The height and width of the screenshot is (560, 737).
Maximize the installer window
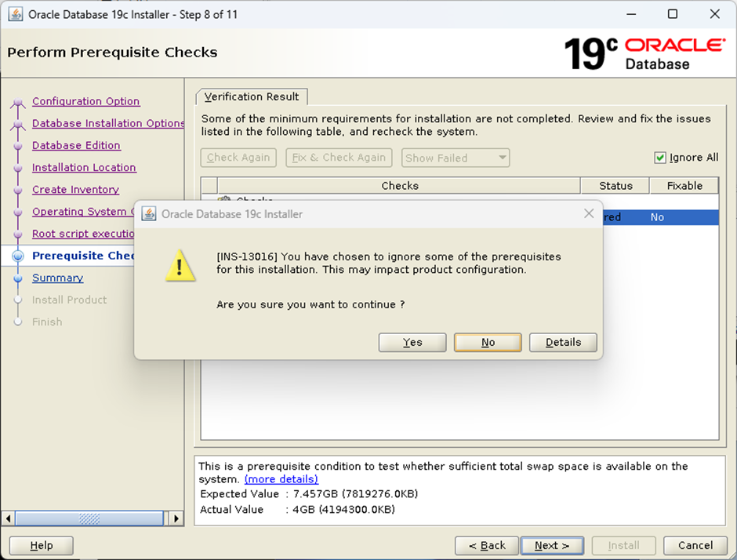point(673,14)
